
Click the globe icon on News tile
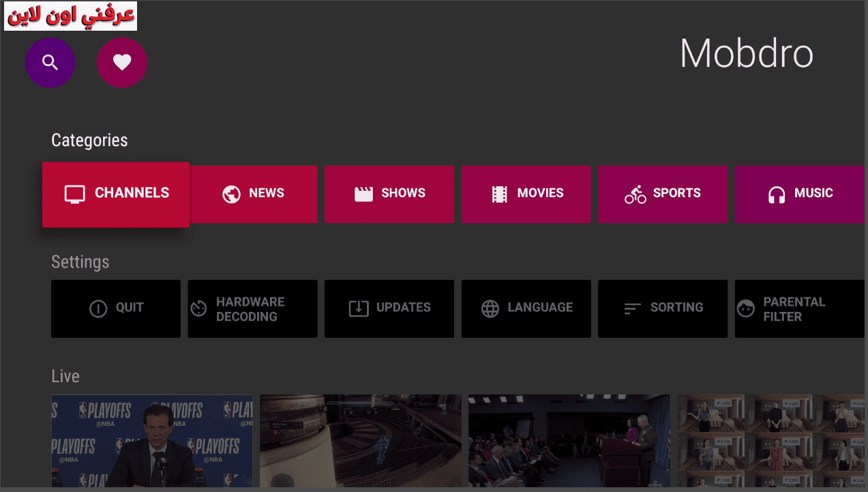231,194
